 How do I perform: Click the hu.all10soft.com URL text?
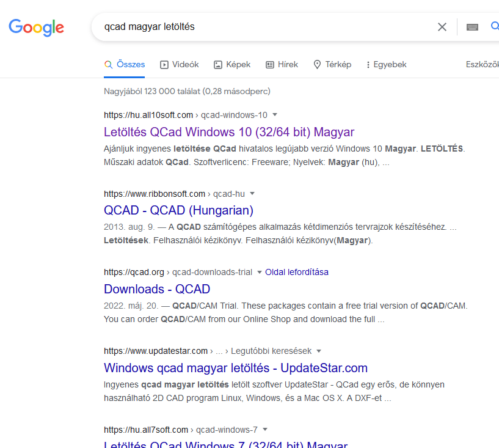(148, 115)
